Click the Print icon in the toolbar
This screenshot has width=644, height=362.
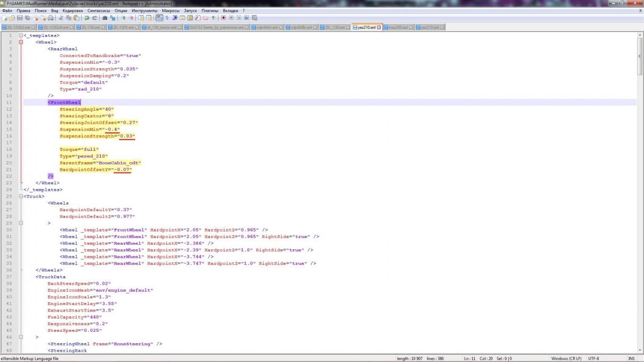[50, 18]
